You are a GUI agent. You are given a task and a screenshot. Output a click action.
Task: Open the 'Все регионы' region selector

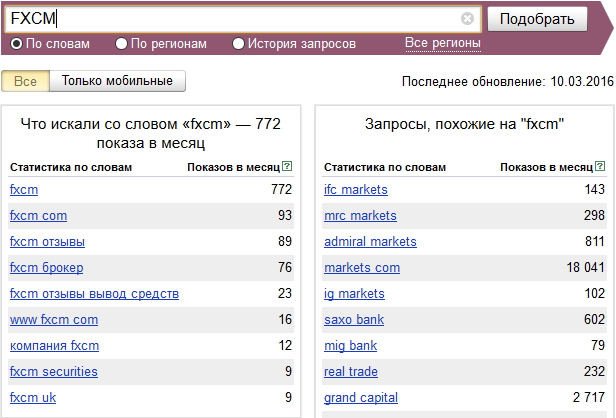[443, 43]
